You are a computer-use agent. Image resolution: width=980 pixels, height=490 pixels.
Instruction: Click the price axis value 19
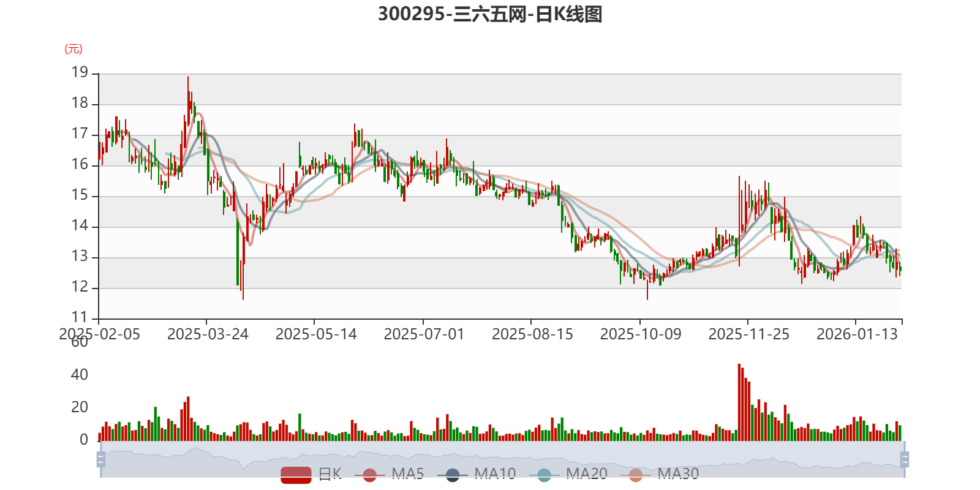[80, 73]
